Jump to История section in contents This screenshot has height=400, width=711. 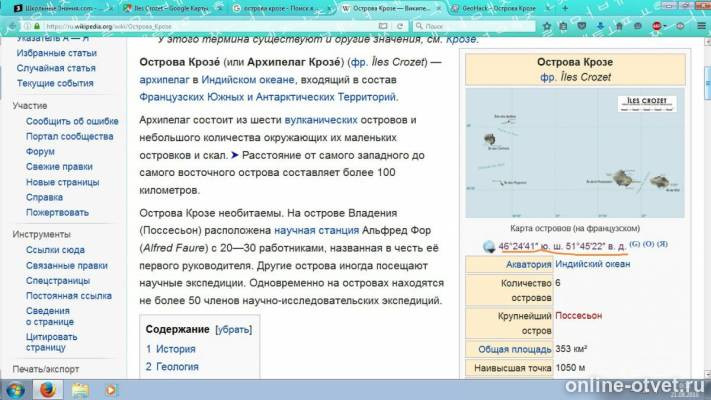(x=175, y=349)
